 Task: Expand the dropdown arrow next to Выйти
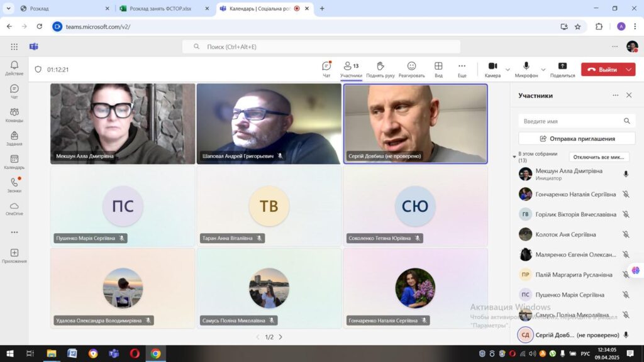click(x=630, y=70)
